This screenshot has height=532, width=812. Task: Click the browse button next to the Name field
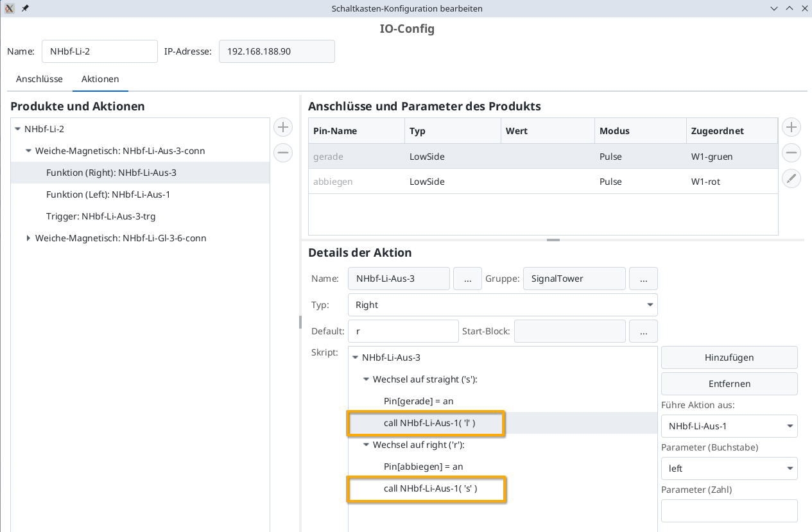pos(467,279)
